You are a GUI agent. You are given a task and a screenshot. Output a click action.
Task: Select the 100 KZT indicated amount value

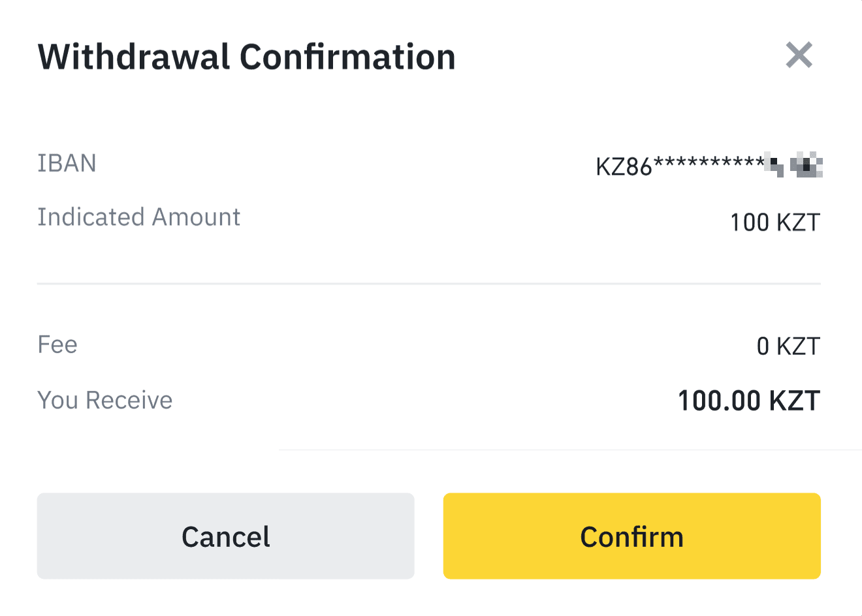coord(774,223)
